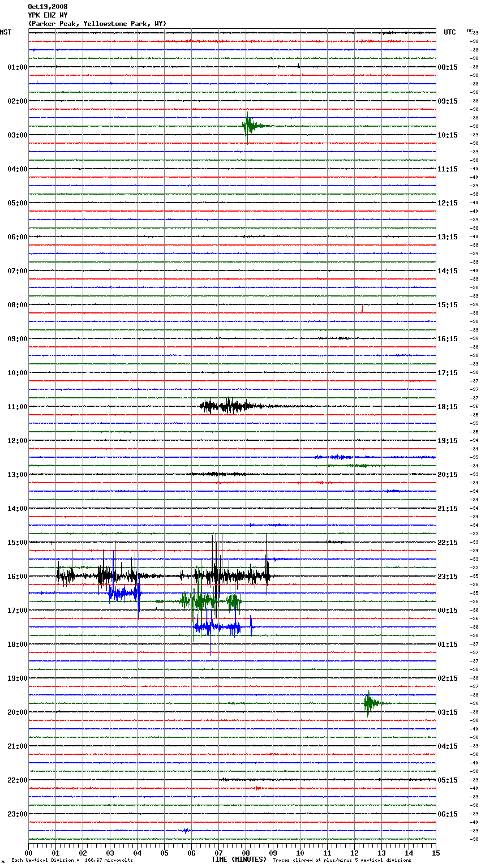Select the 01:00 MST time label

coord(18,67)
